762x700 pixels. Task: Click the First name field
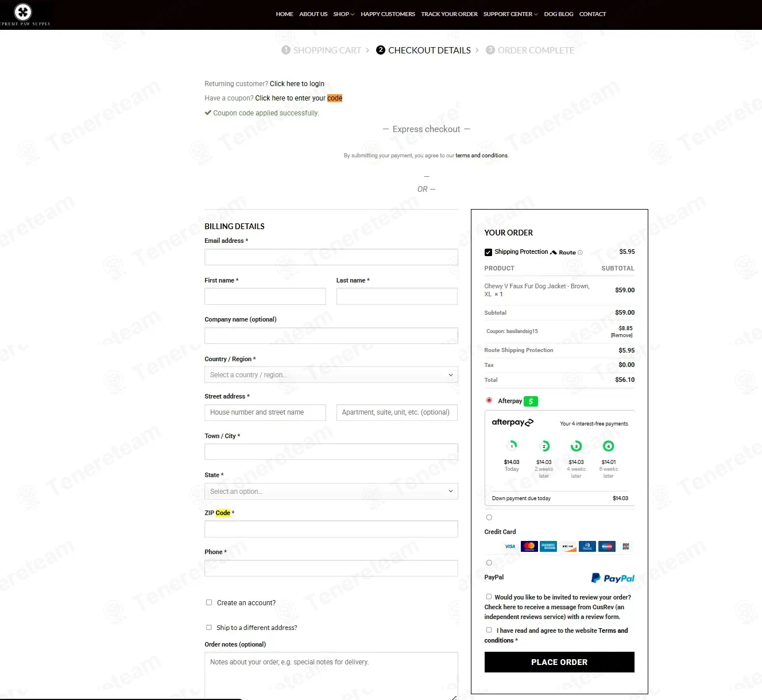point(265,296)
